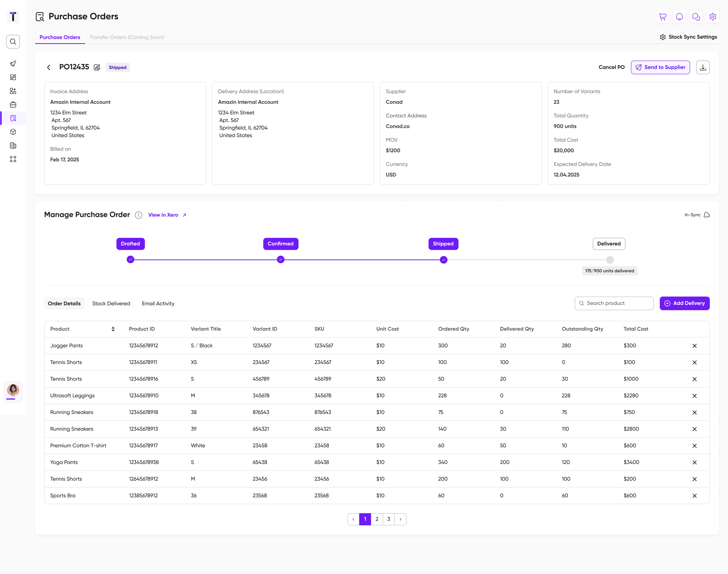The width and height of the screenshot is (728, 574).
Task: Click product ID 12345678912
Action: tap(144, 345)
